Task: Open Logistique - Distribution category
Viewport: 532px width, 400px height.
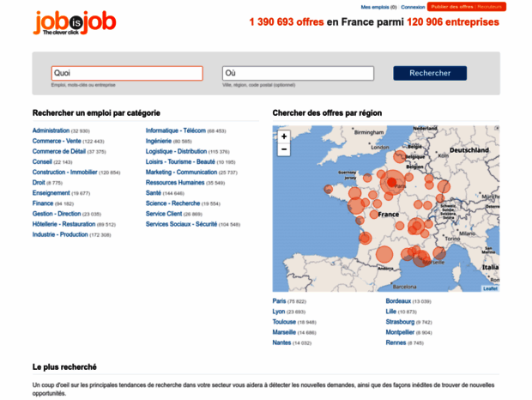Action: (x=177, y=151)
